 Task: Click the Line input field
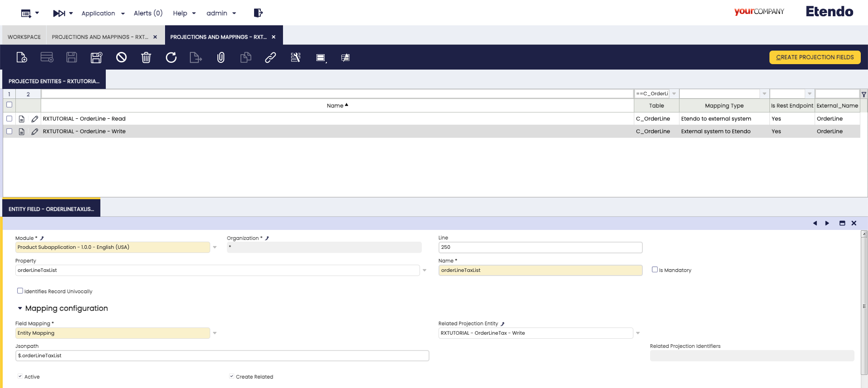[540, 247]
